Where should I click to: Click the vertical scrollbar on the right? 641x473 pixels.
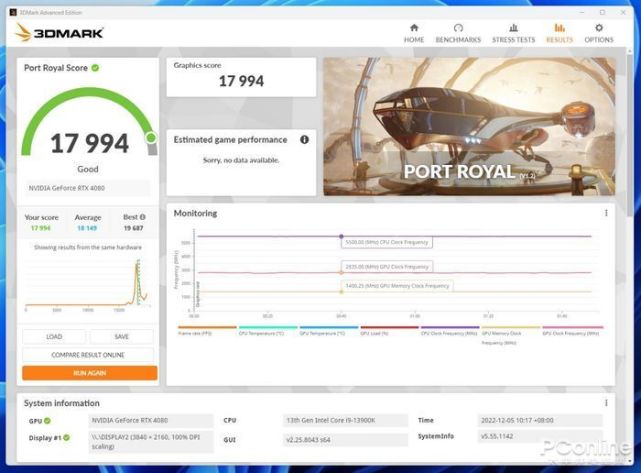(629, 135)
